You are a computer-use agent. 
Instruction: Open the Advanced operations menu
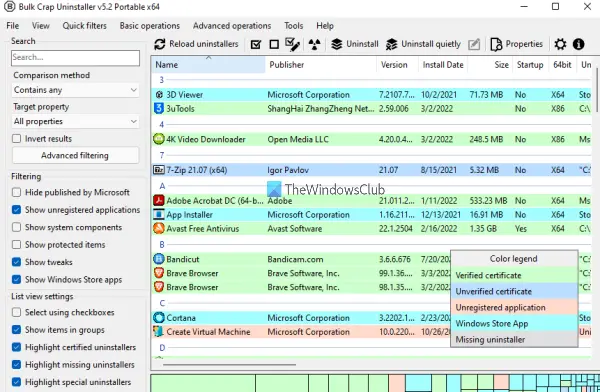232,26
